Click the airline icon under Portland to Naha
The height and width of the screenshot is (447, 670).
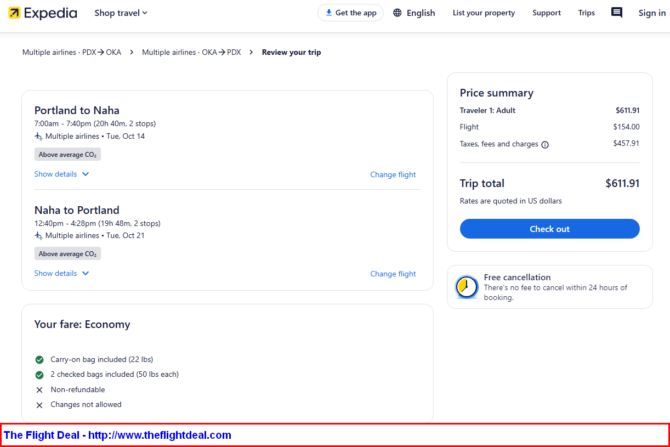[x=38, y=136]
